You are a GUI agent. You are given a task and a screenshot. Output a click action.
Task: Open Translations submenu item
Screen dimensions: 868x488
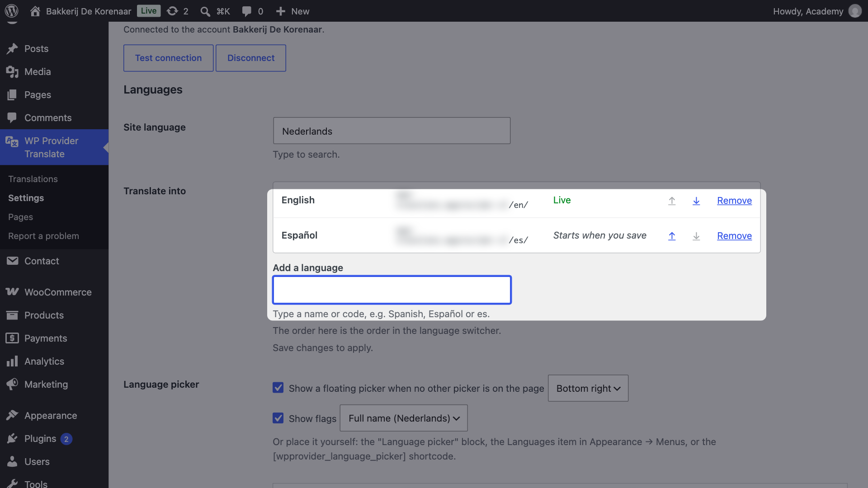pos(33,179)
